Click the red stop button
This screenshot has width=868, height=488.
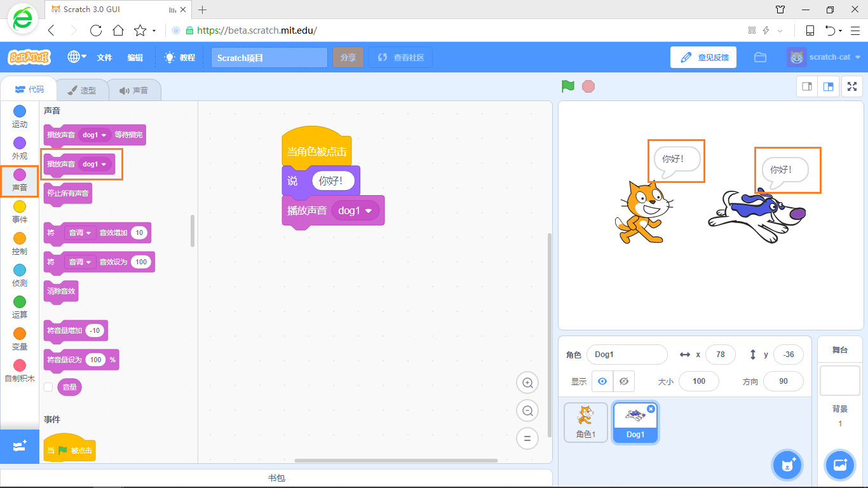coord(588,86)
